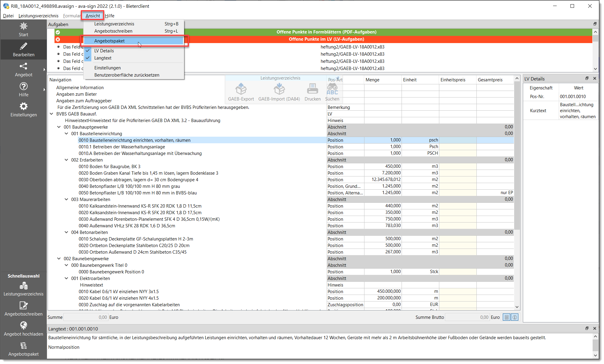Click the GAEB-Export icon
This screenshot has height=364, width=604.
[x=241, y=89]
